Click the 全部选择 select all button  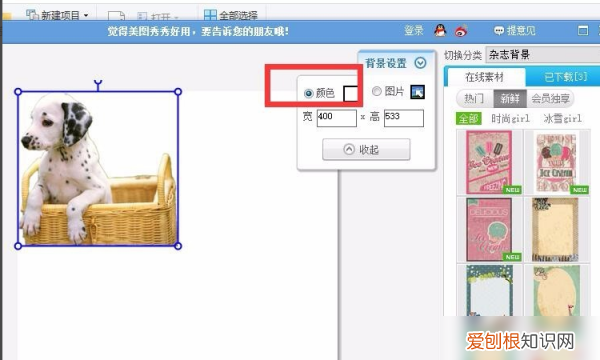231,15
